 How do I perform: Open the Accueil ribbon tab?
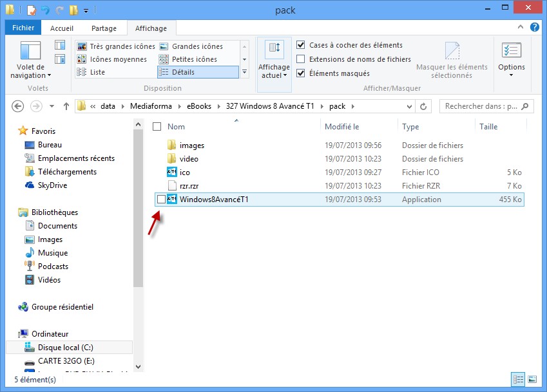63,28
